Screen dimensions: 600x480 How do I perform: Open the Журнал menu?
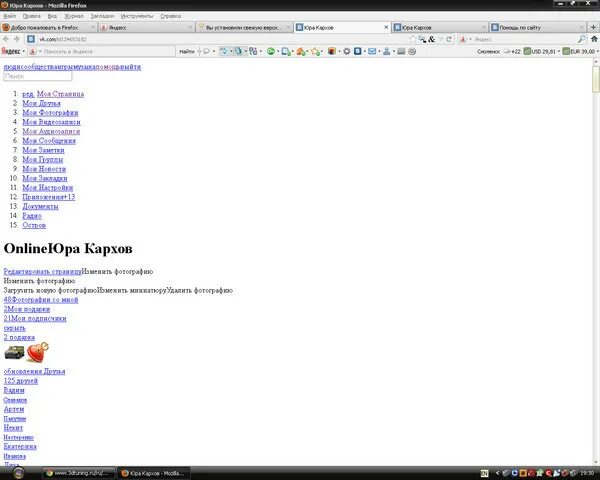74,16
